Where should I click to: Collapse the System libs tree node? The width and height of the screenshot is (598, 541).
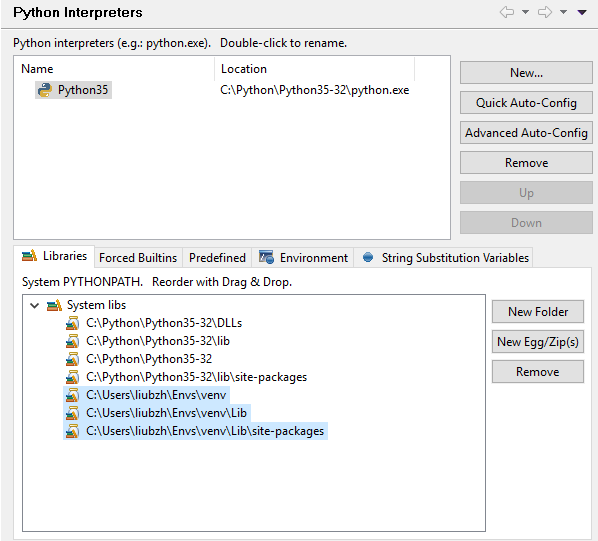[x=35, y=305]
